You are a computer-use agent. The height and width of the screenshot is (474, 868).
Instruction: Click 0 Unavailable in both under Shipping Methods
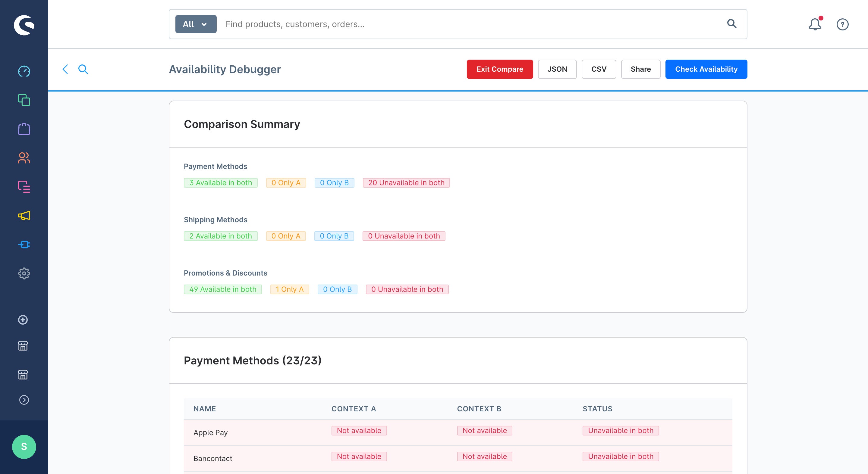(x=404, y=236)
